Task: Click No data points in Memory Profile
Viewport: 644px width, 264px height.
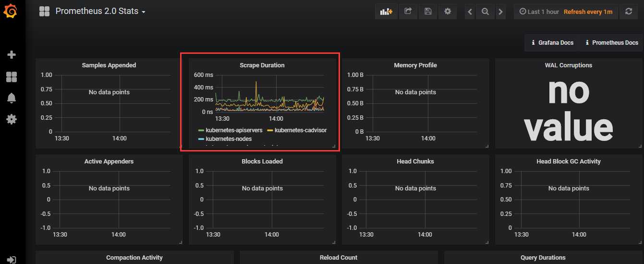Action: point(415,92)
